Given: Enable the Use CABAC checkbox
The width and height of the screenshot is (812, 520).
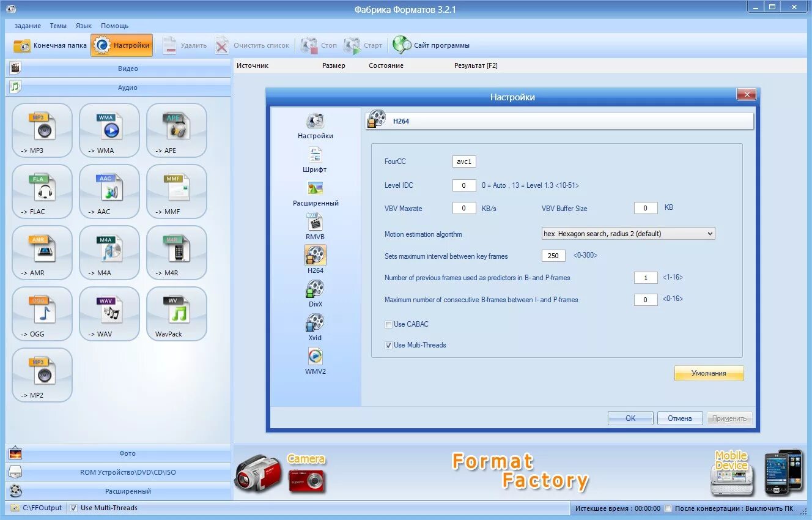Looking at the screenshot, I should [388, 324].
